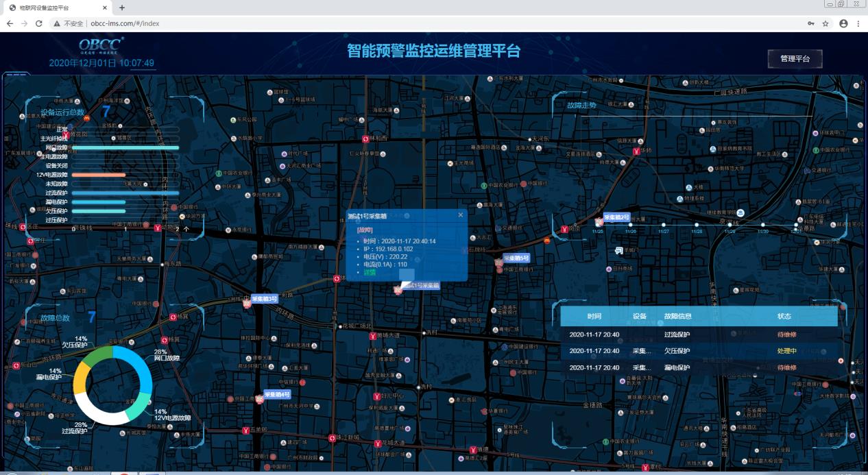The height and width of the screenshot is (475, 868).
Task: Switch to the 物联网设备监控平台 browser tab
Action: 45,8
